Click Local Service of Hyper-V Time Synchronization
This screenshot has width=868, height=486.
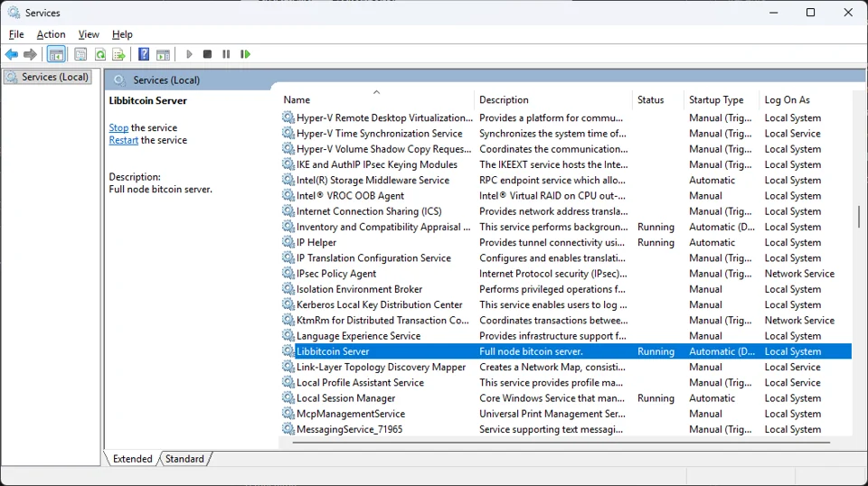[x=792, y=134]
